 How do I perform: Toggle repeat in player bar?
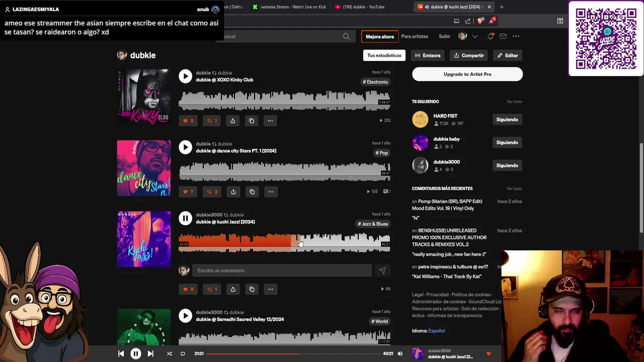(183, 354)
